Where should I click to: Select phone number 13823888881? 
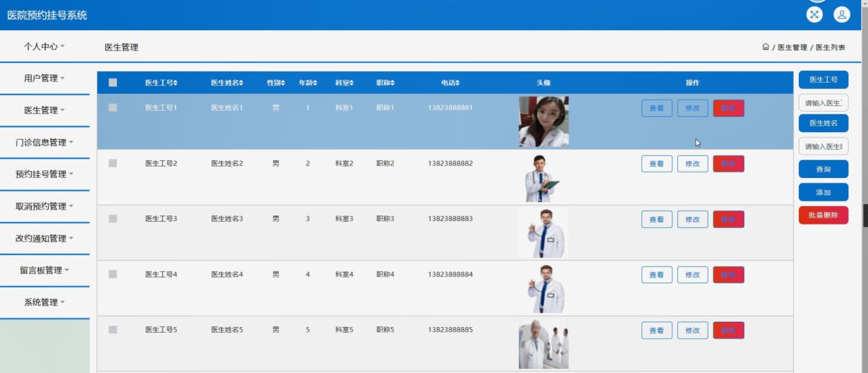pyautogui.click(x=450, y=107)
